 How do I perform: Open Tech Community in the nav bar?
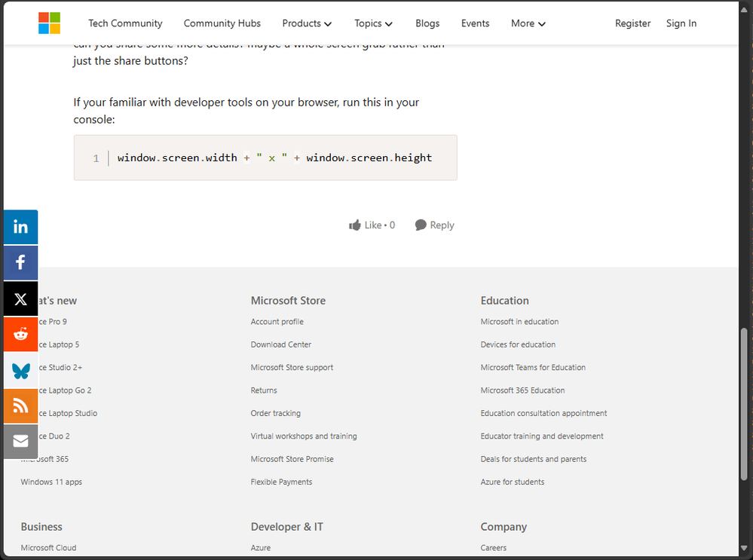(x=125, y=23)
